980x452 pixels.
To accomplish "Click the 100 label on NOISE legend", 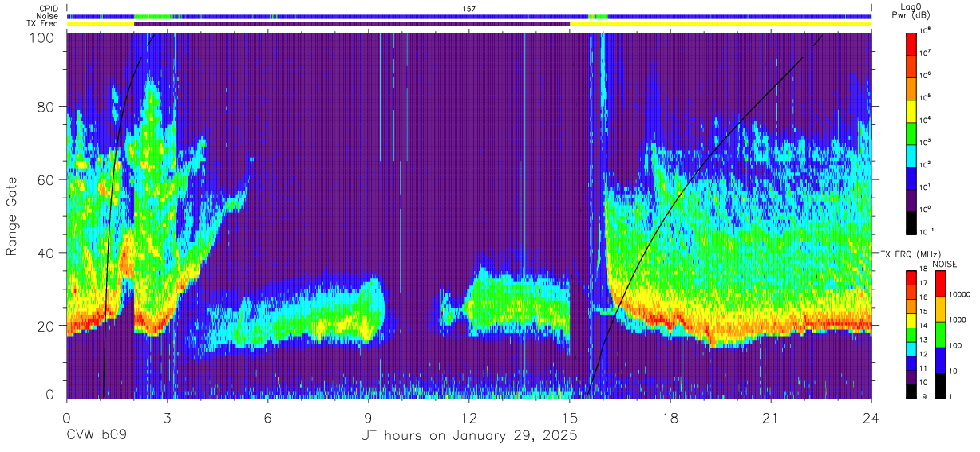I will click(x=954, y=345).
